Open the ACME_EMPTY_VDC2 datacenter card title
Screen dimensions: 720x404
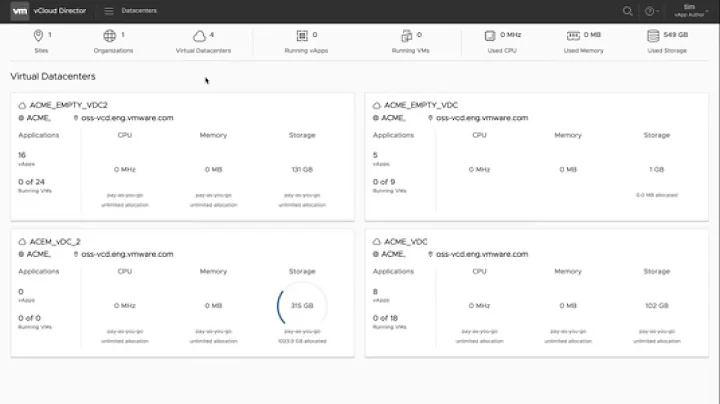coord(68,105)
